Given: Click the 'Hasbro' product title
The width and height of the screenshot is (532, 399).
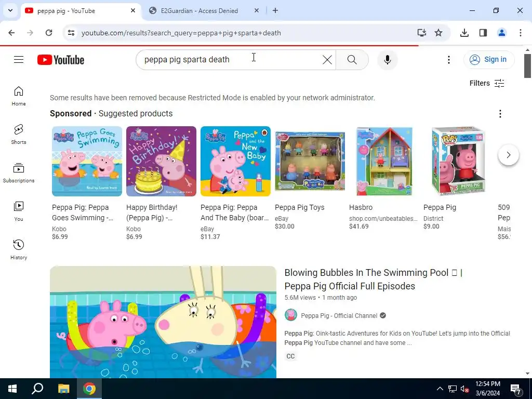Looking at the screenshot, I should click(x=361, y=207).
